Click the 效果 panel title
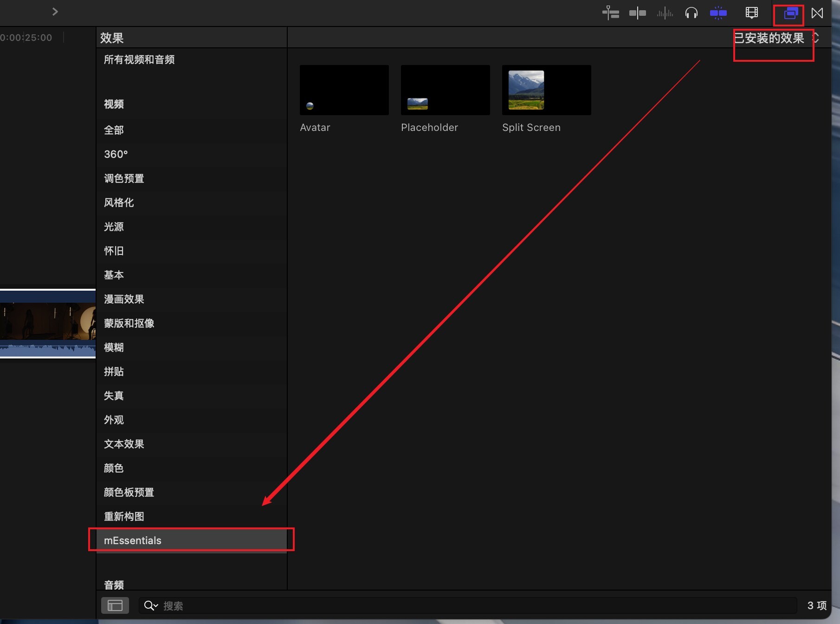Screen dimensions: 840x624 [112, 38]
